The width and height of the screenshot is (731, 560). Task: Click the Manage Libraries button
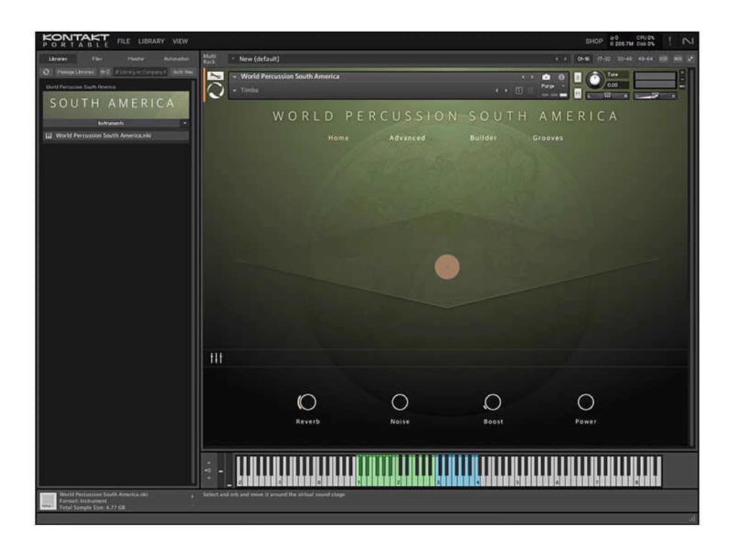pos(75,72)
